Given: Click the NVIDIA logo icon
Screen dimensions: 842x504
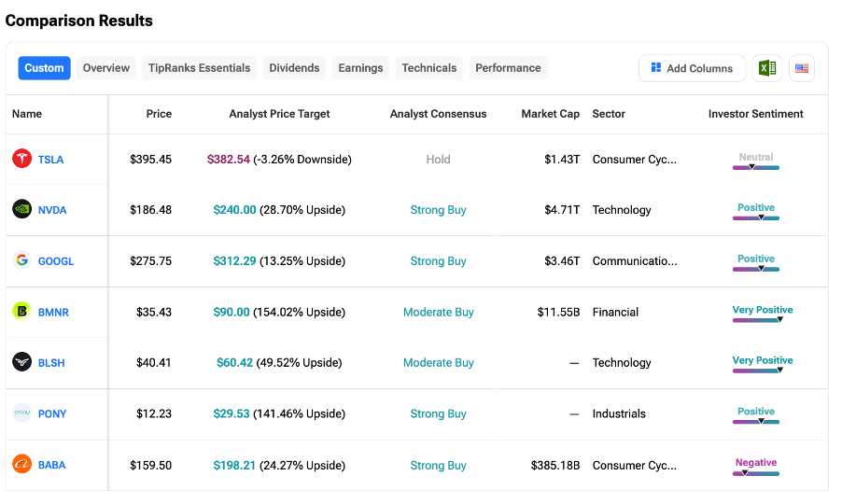Looking at the screenshot, I should point(21,210).
